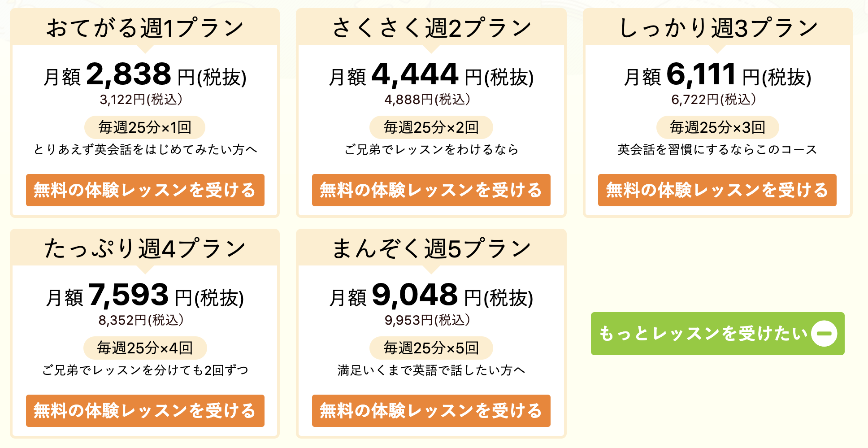Click the 毎週25分×4回 badge

click(x=145, y=348)
